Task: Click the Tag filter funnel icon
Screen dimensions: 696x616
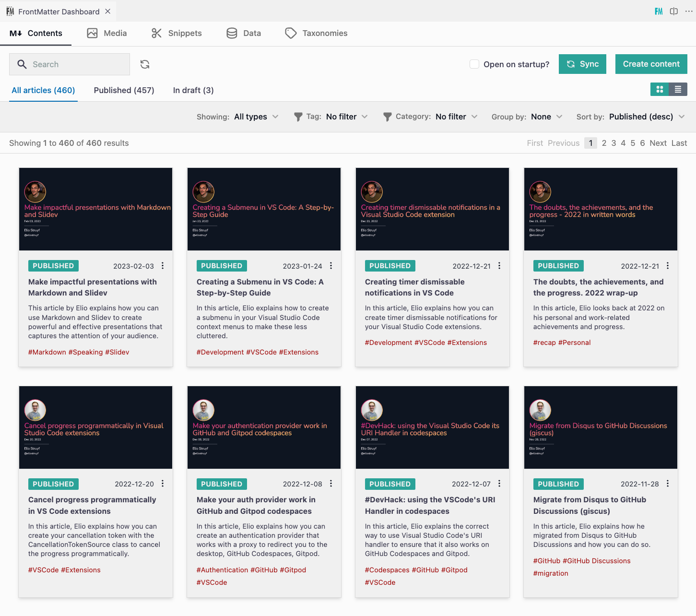Action: (x=298, y=117)
